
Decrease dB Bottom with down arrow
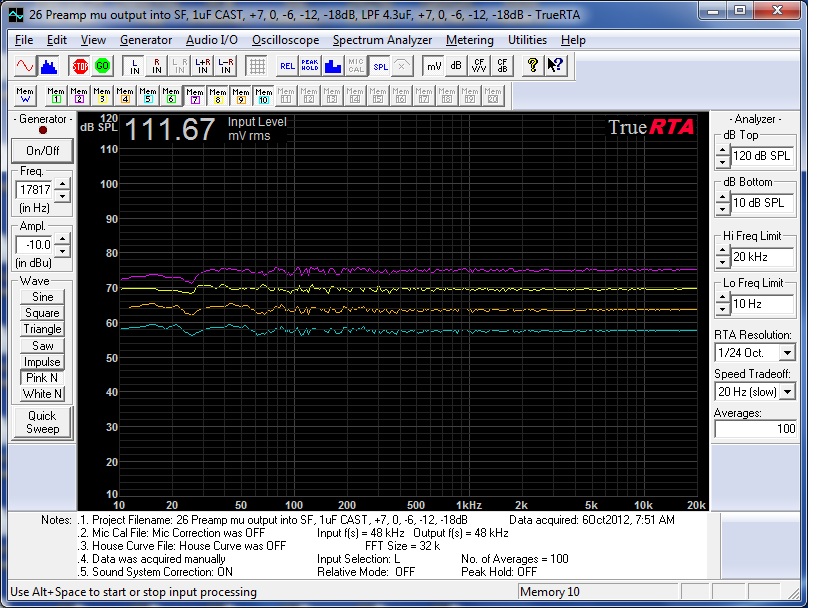[x=722, y=209]
